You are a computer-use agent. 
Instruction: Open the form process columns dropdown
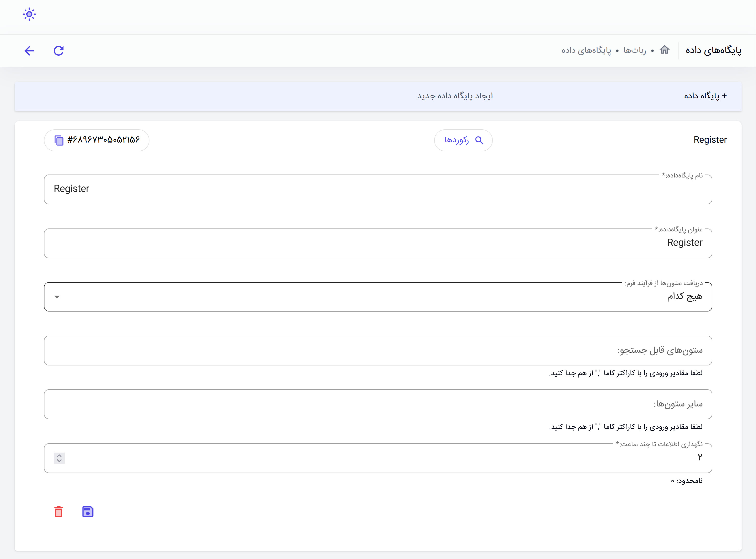tap(378, 297)
